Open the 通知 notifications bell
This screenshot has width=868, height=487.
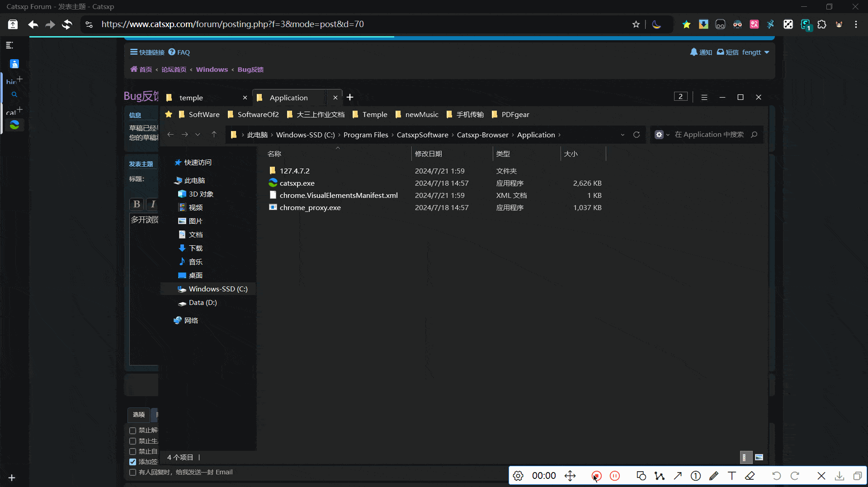click(x=701, y=52)
